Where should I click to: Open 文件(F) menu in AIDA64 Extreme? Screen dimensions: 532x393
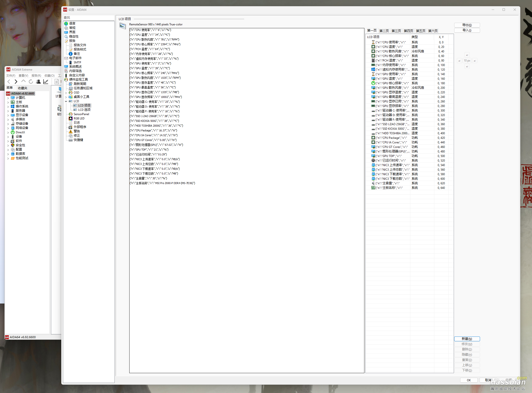coord(11,76)
